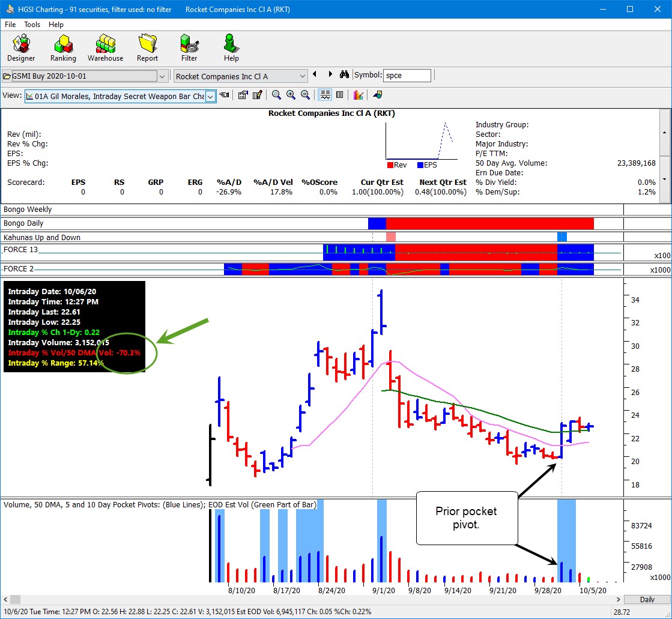Click the Intraday % Ch 1-Dy: 0.22 line

[x=54, y=333]
